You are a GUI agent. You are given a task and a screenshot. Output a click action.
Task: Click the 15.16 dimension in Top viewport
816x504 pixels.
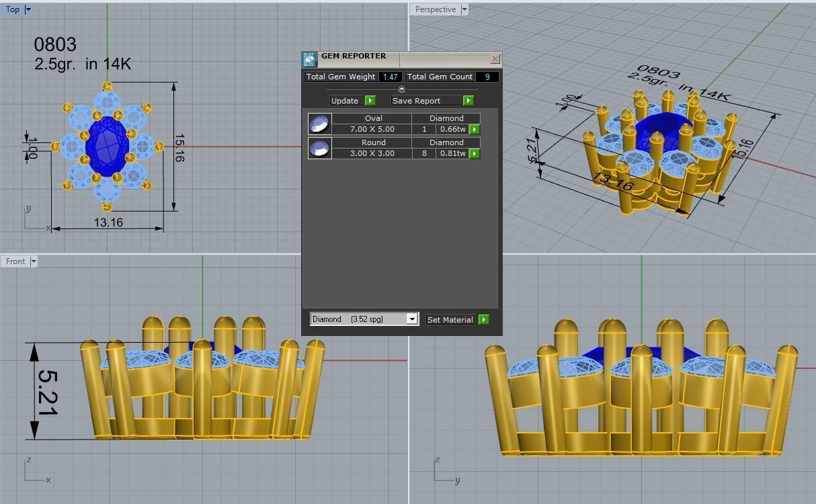[179, 148]
